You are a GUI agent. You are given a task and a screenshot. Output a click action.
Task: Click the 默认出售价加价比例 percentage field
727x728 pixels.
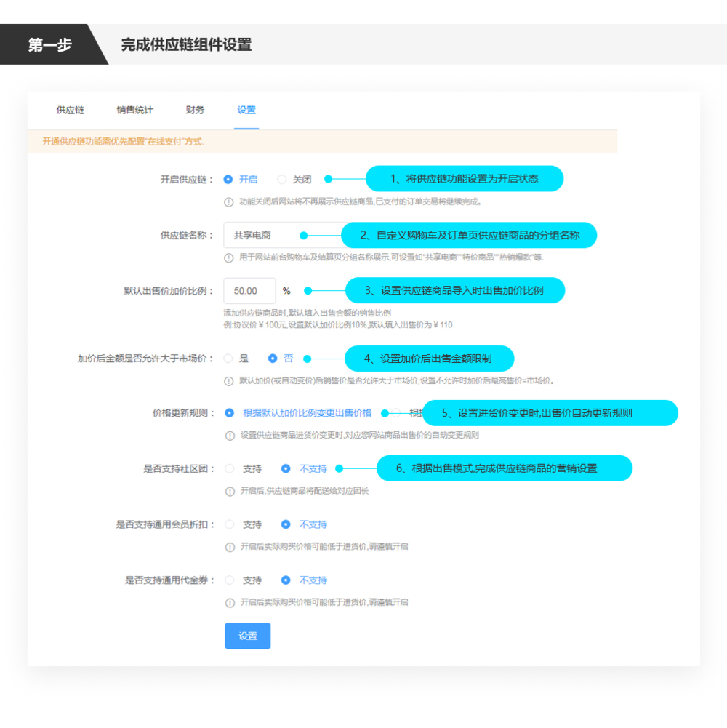249,291
